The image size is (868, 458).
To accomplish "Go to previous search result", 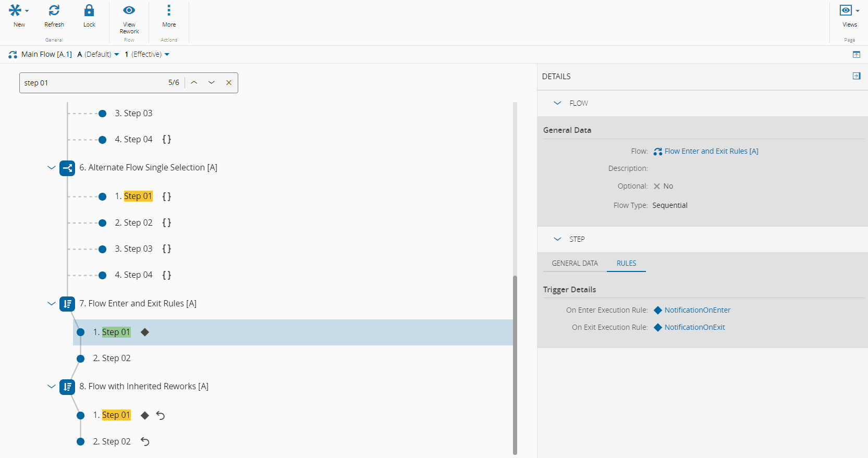I will coord(194,83).
